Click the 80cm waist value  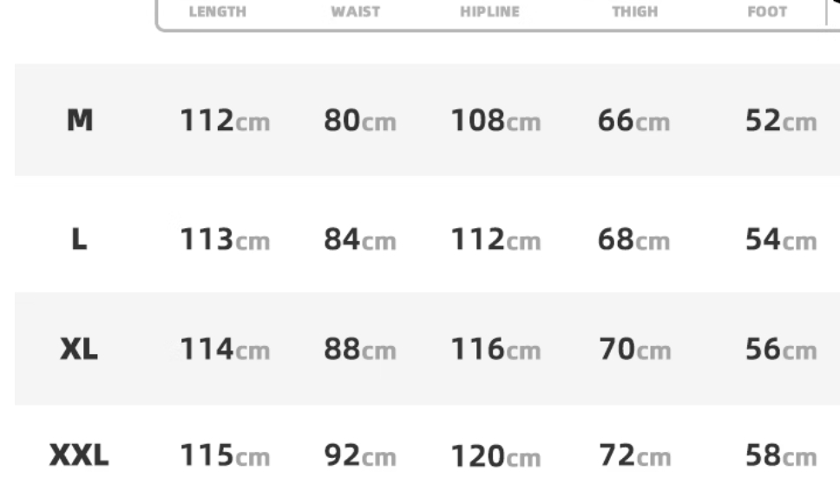(x=360, y=120)
